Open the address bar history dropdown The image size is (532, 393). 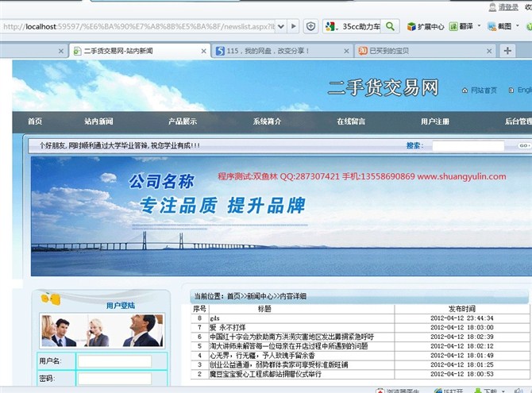coord(281,26)
